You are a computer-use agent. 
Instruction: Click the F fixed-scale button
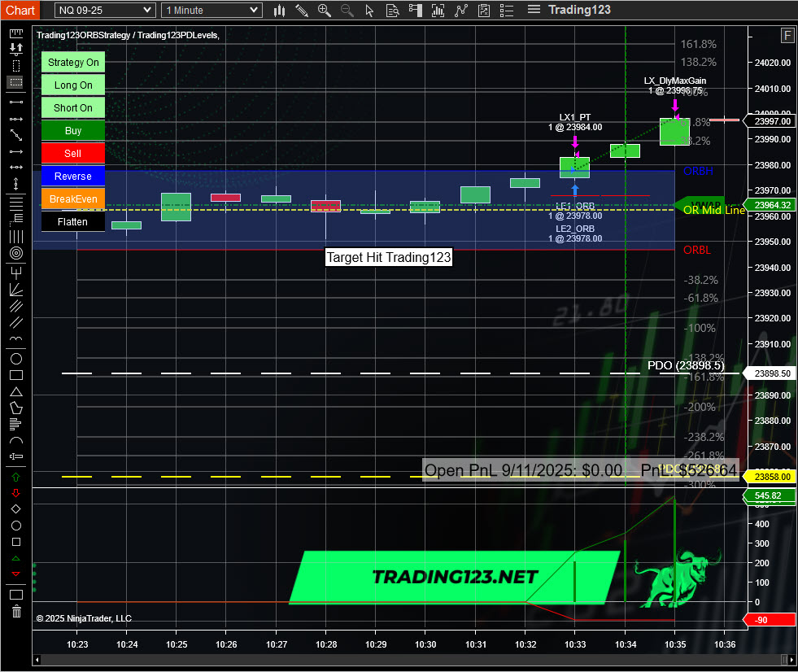click(787, 36)
